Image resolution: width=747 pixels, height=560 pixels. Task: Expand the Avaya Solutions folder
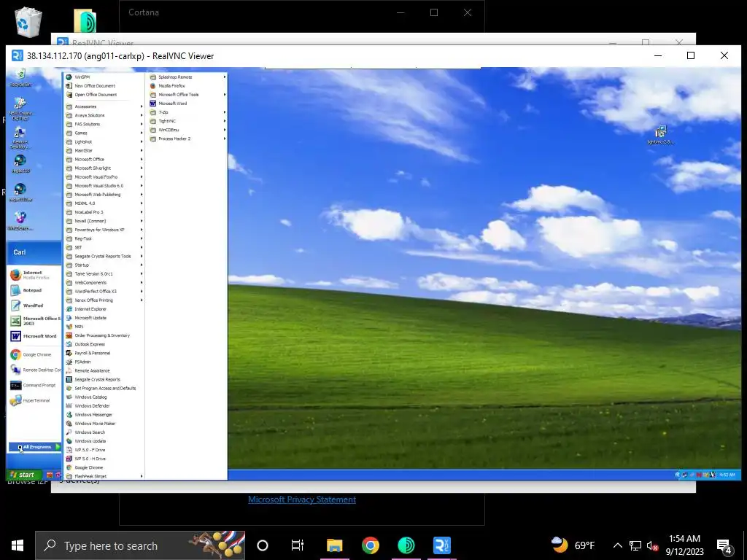coord(104,115)
